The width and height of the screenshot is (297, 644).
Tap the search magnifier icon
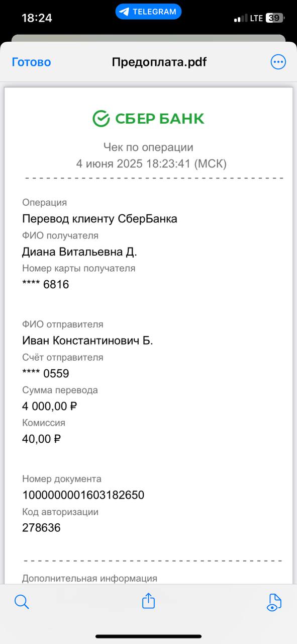coord(22,601)
